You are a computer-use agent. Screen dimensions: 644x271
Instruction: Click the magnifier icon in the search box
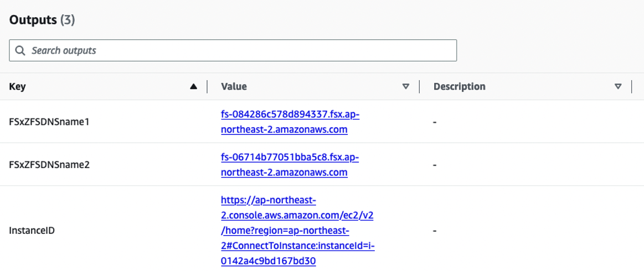click(20, 50)
